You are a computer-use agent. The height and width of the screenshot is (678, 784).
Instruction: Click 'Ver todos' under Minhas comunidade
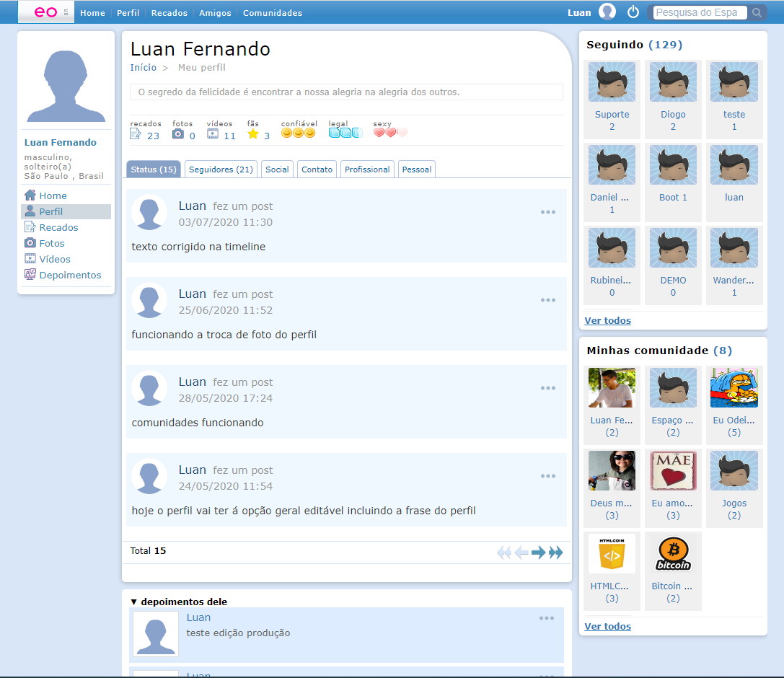[607, 627]
